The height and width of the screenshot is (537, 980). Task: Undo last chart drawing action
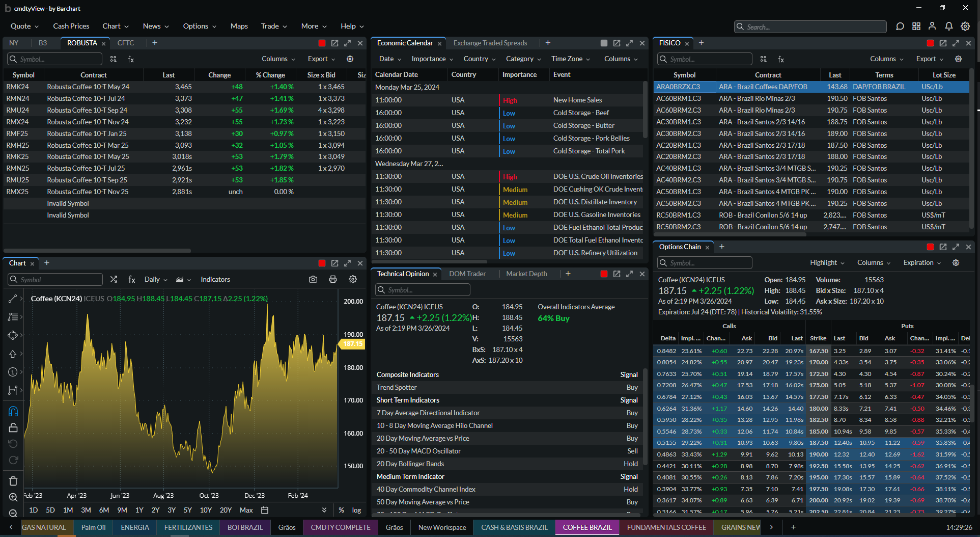13,444
